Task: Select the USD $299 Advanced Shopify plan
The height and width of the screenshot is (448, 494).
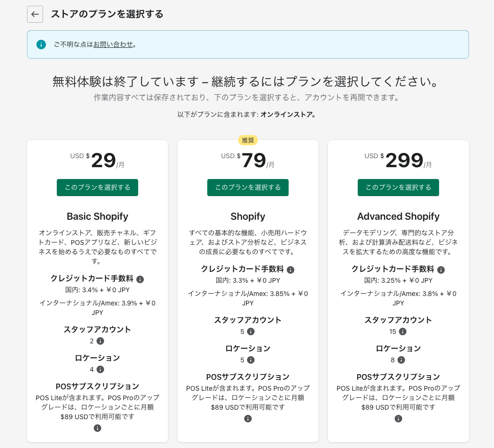Action: point(398,187)
